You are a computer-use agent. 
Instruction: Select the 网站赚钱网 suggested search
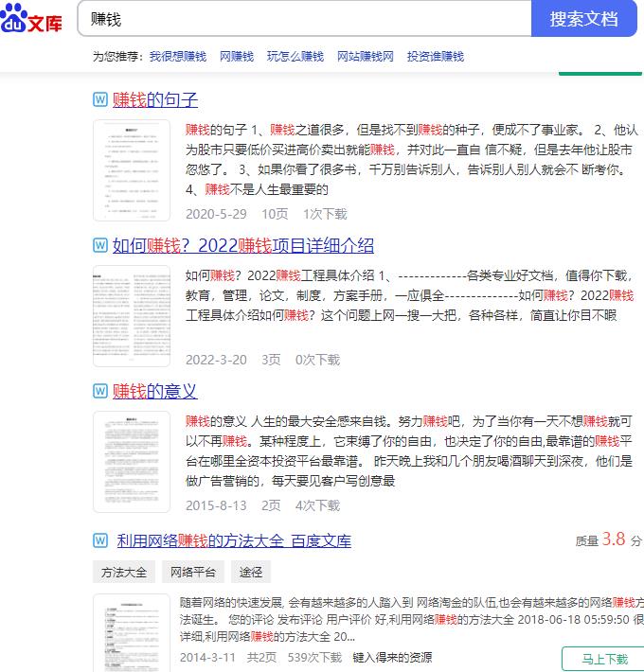(x=365, y=57)
